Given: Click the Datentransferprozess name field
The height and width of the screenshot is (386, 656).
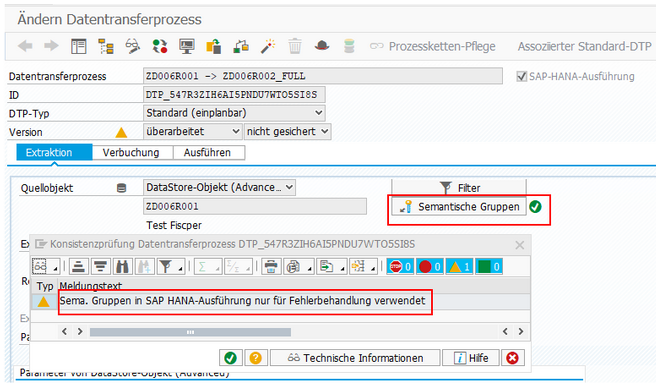Looking at the screenshot, I should coord(323,76).
